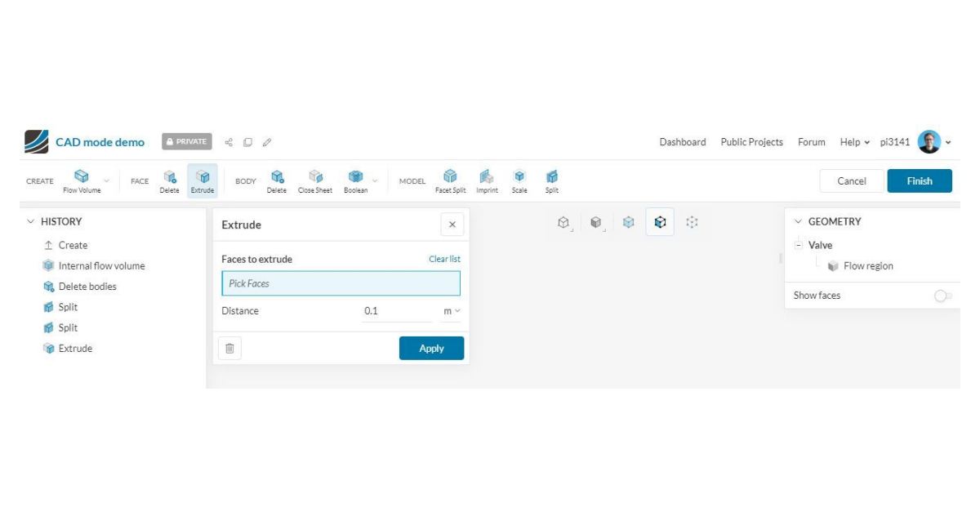980x512 pixels.
Task: Click the Face Delete tool icon
Action: (x=169, y=181)
